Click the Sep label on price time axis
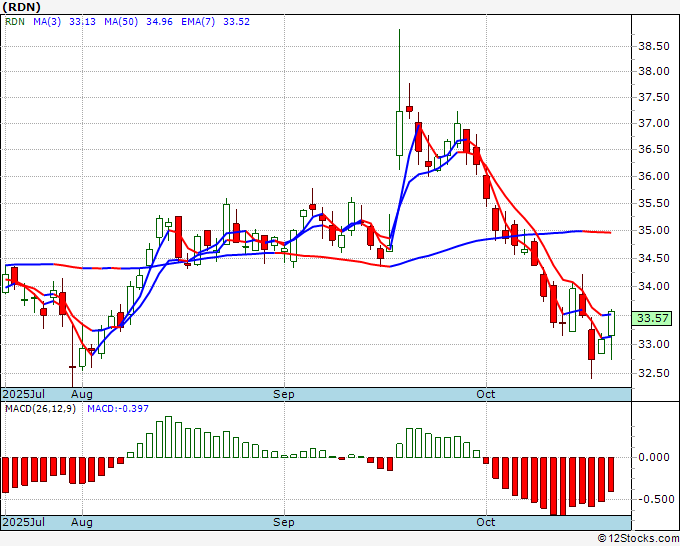This screenshot has height=546, width=680. [x=284, y=394]
